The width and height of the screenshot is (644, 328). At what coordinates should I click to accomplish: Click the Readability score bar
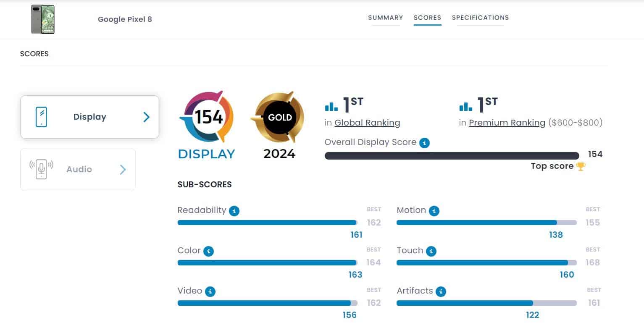click(x=268, y=223)
